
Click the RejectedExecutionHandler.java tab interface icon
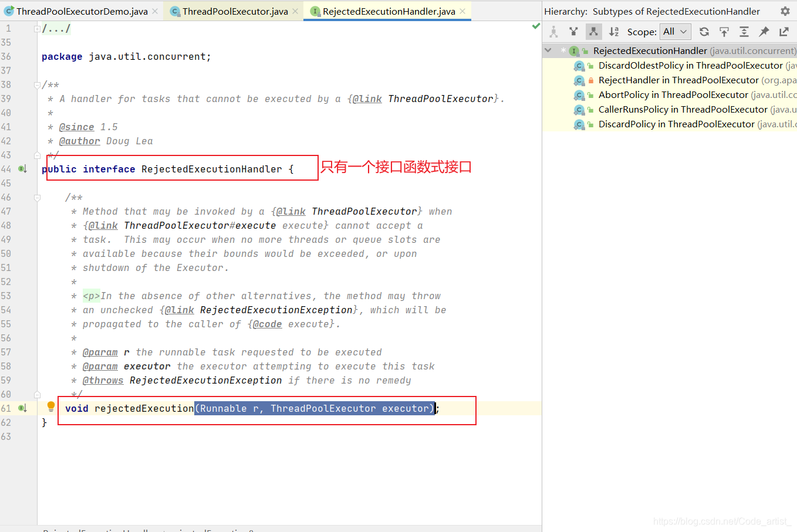[x=315, y=11]
